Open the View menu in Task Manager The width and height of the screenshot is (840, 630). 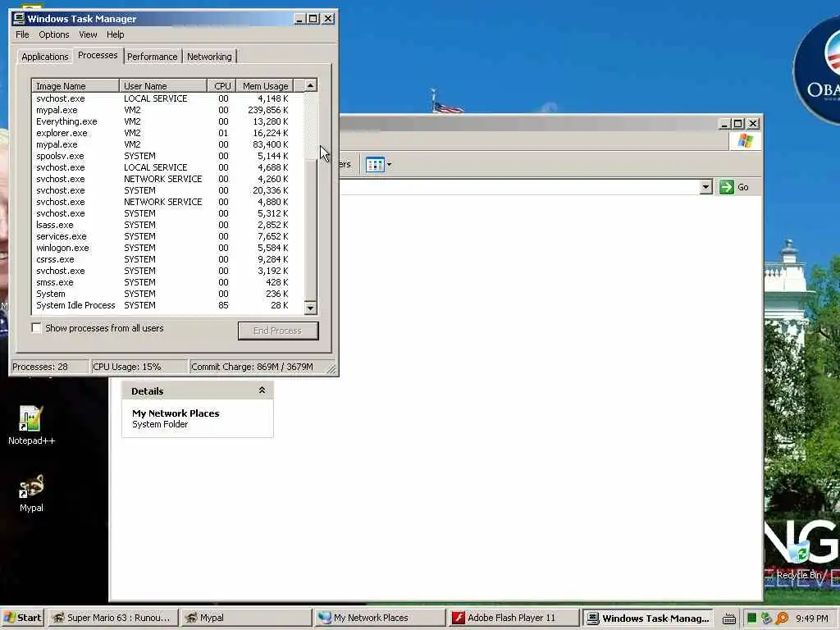[88, 34]
